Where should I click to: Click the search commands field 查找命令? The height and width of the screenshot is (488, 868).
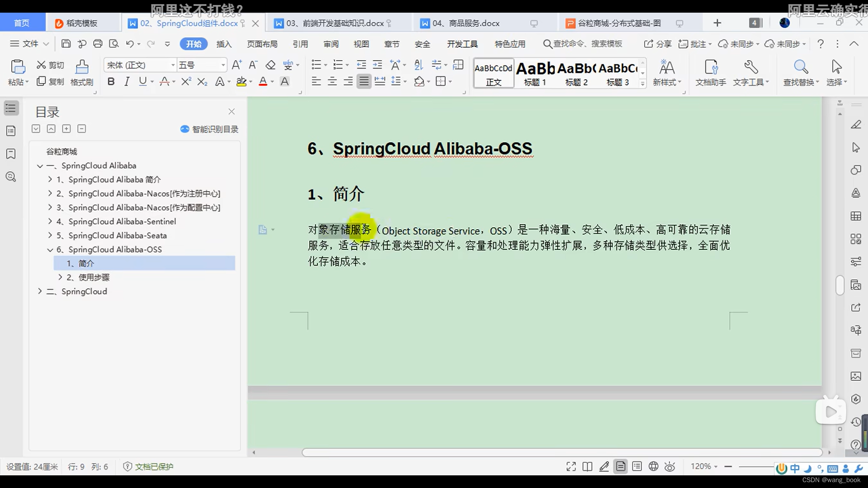pos(583,44)
